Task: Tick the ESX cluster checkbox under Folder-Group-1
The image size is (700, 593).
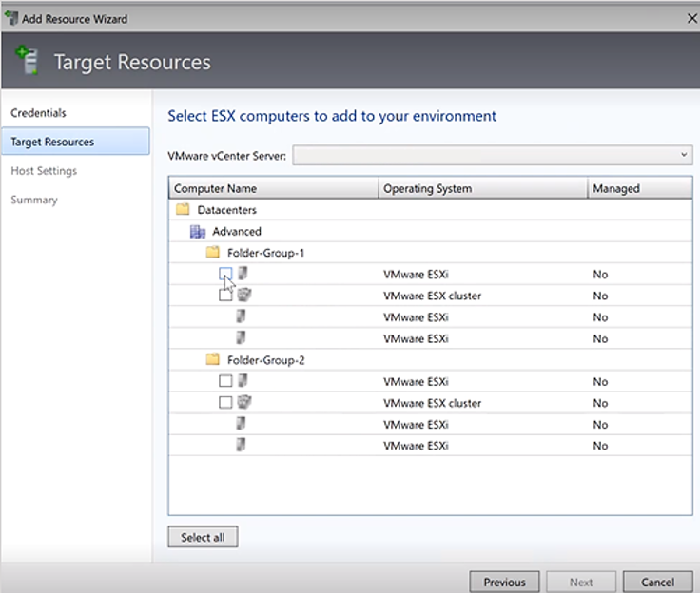Action: [225, 296]
